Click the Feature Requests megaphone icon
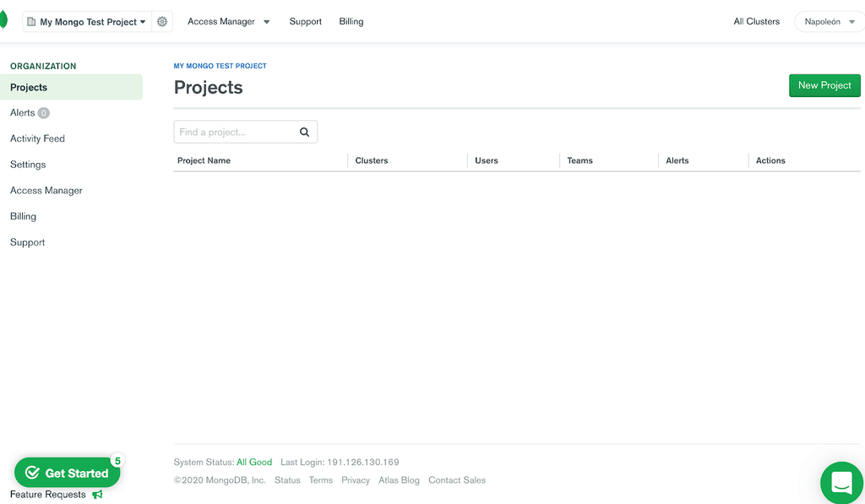The width and height of the screenshot is (865, 504). pos(97,494)
